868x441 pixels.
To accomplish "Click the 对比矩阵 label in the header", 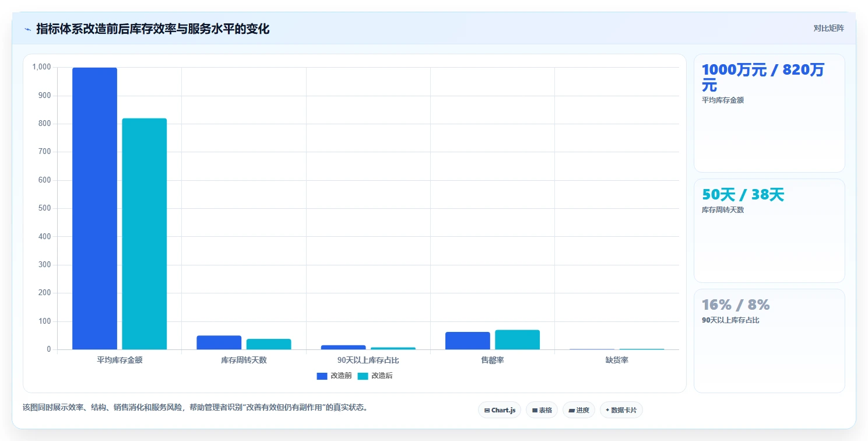I will click(x=828, y=28).
